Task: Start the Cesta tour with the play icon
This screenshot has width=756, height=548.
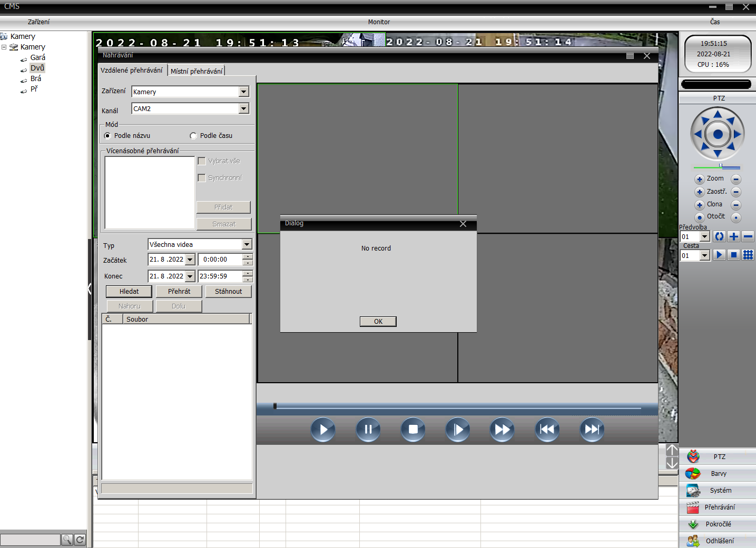Action: click(719, 255)
